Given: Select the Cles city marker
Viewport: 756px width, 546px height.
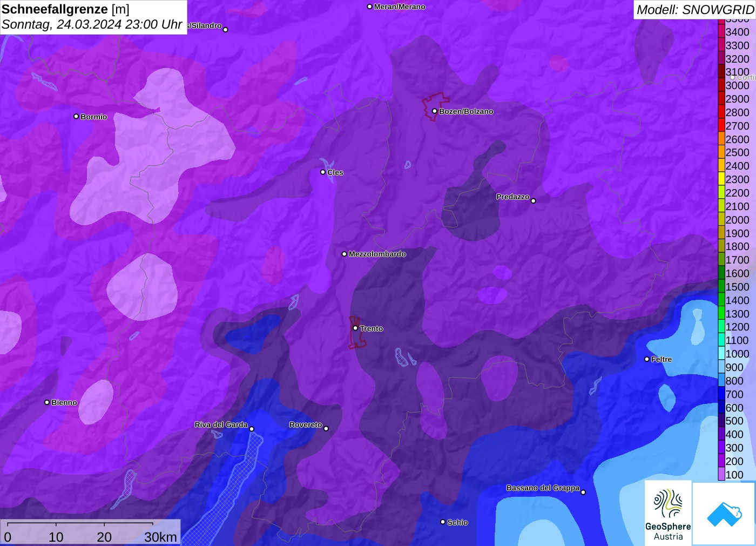Looking at the screenshot, I should point(323,172).
